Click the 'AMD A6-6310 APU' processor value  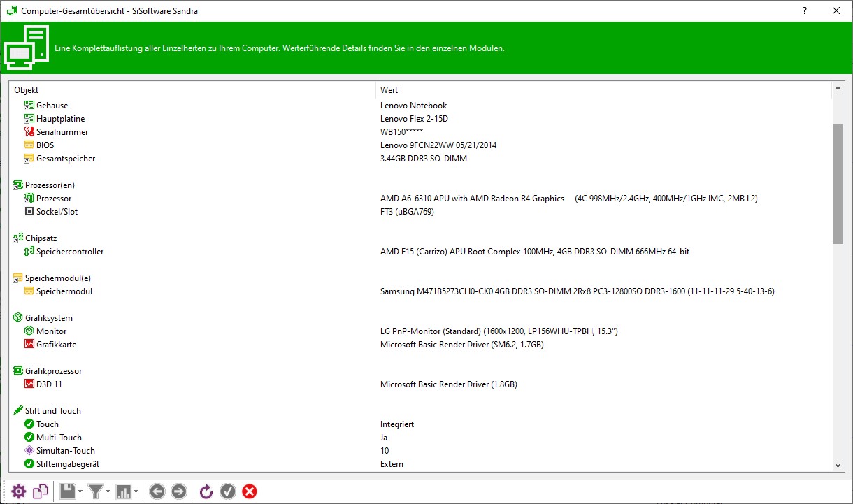569,199
